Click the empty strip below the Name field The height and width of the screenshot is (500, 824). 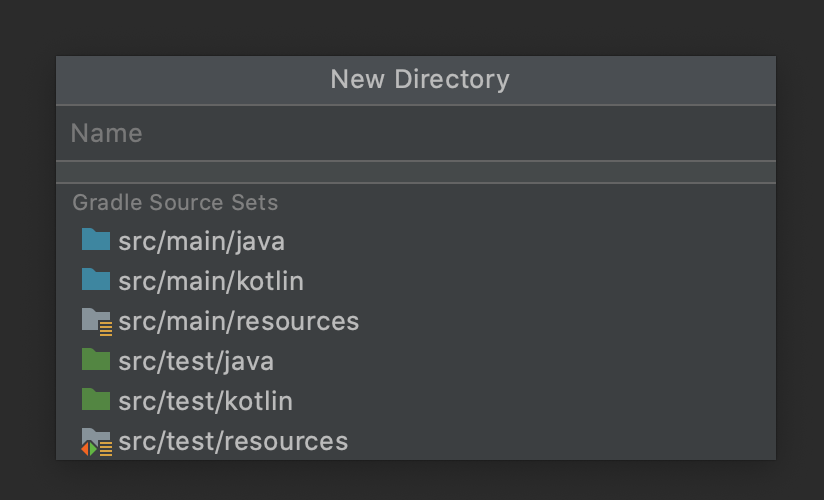coord(415,172)
